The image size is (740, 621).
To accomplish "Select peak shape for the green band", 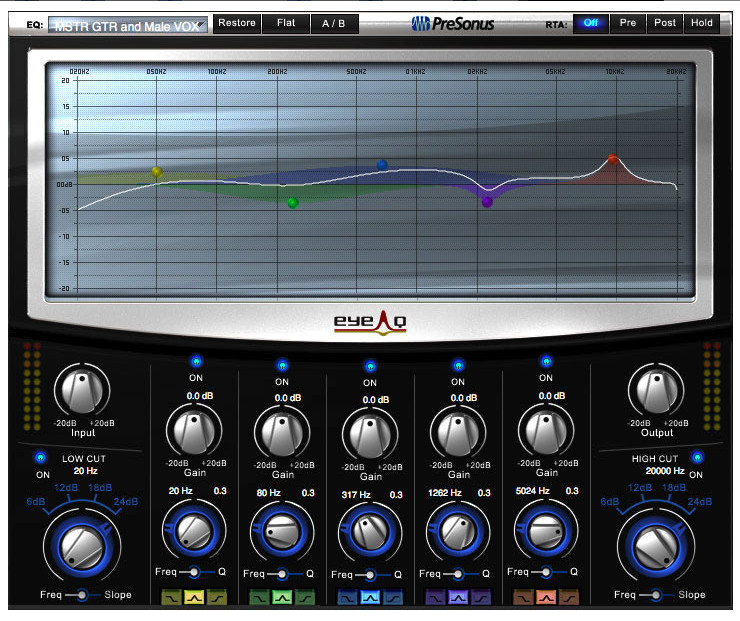I will tap(282, 597).
